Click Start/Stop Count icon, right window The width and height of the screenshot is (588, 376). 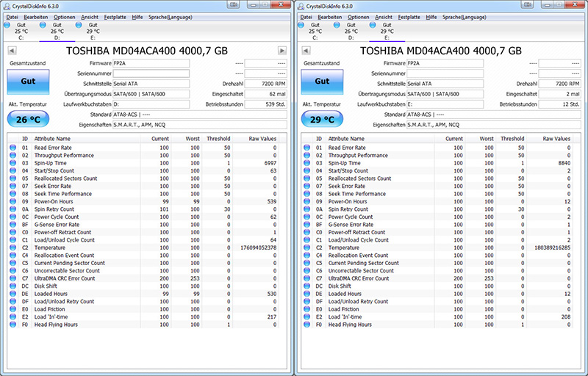pyautogui.click(x=307, y=170)
